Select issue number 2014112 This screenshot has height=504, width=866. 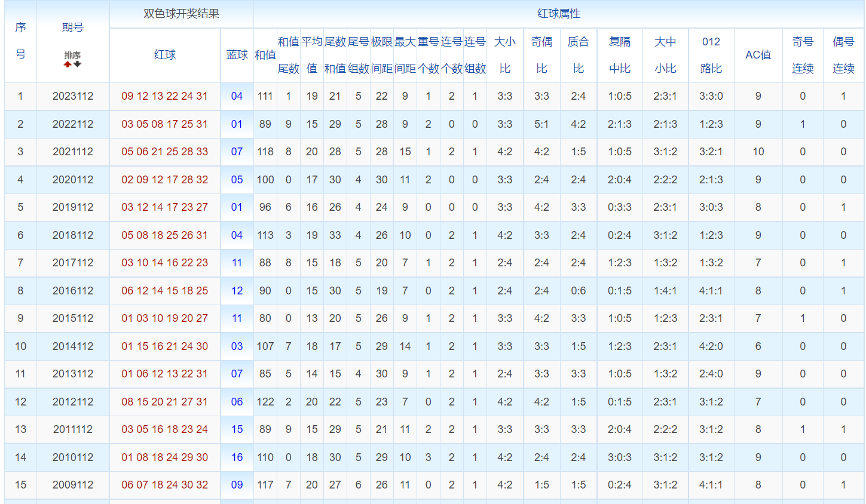click(x=73, y=346)
